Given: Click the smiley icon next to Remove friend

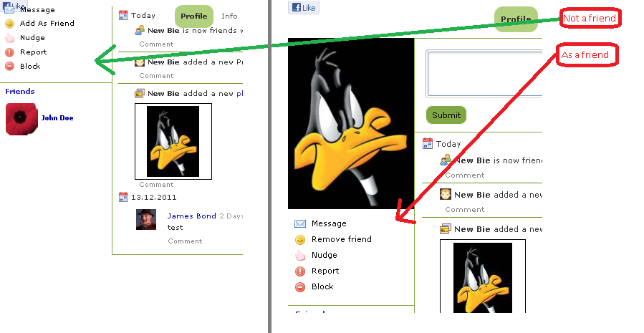Looking at the screenshot, I should (x=300, y=240).
